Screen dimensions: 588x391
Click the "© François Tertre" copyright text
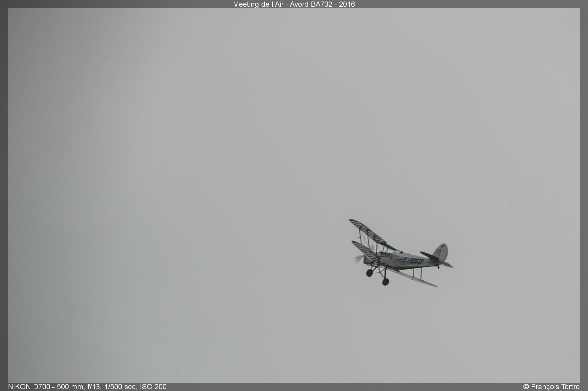551,387
